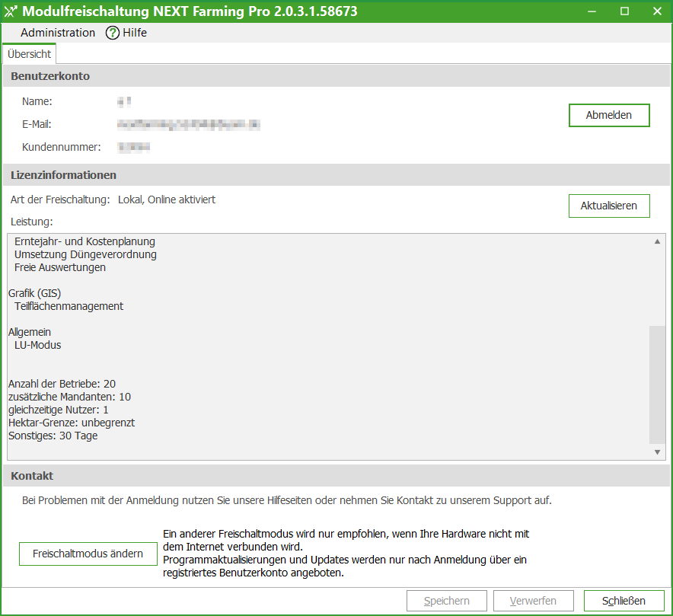Refresh license info with Aktualisieren

pos(609,206)
